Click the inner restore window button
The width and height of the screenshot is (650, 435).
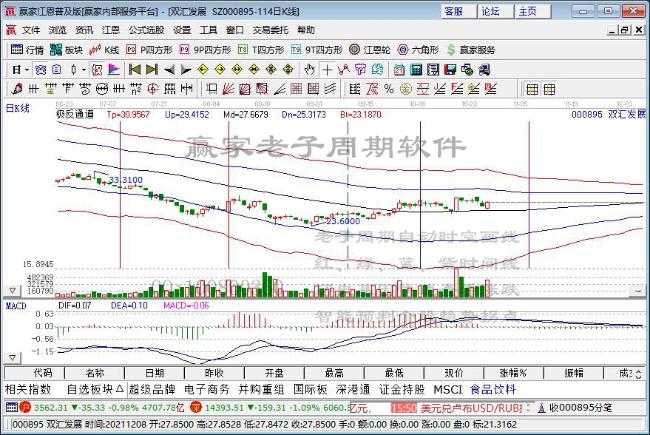[x=625, y=30]
